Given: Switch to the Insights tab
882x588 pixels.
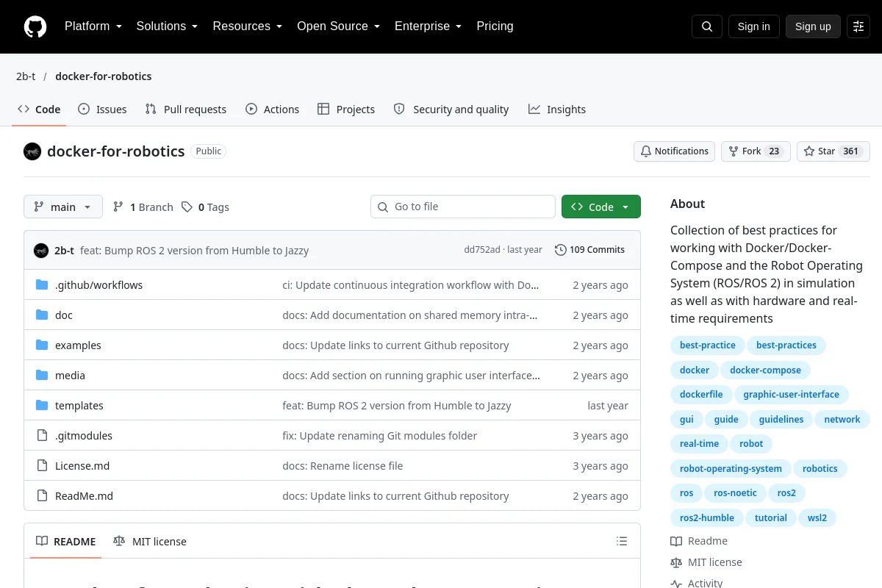Looking at the screenshot, I should coord(557,110).
